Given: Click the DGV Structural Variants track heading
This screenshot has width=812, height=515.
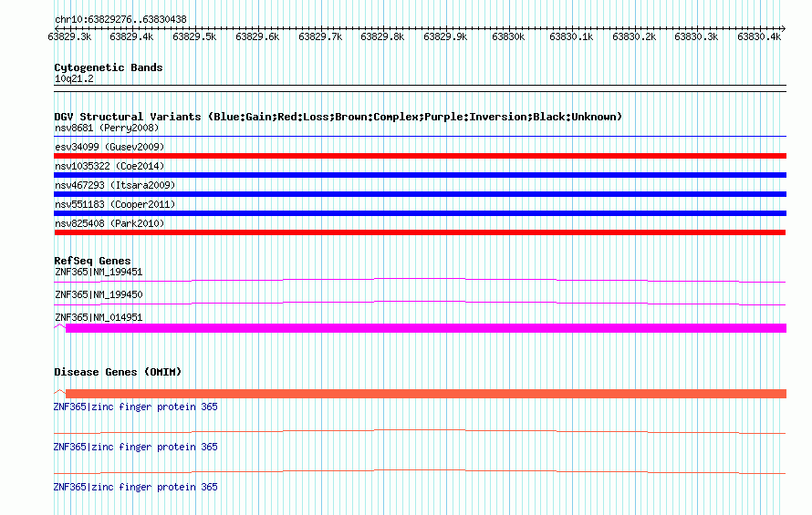Looking at the screenshot, I should (338, 117).
